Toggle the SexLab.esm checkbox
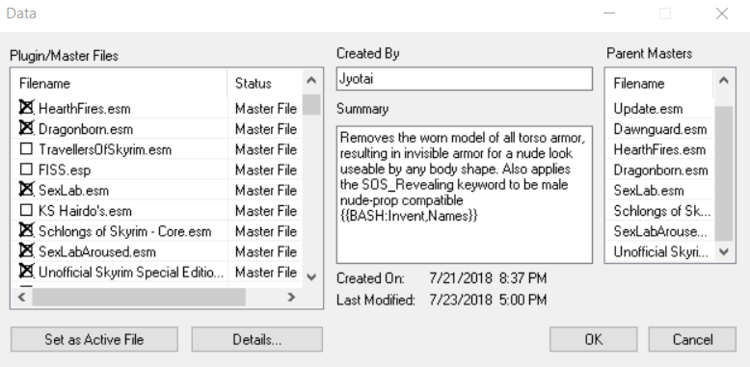This screenshot has width=750, height=367. tap(27, 189)
